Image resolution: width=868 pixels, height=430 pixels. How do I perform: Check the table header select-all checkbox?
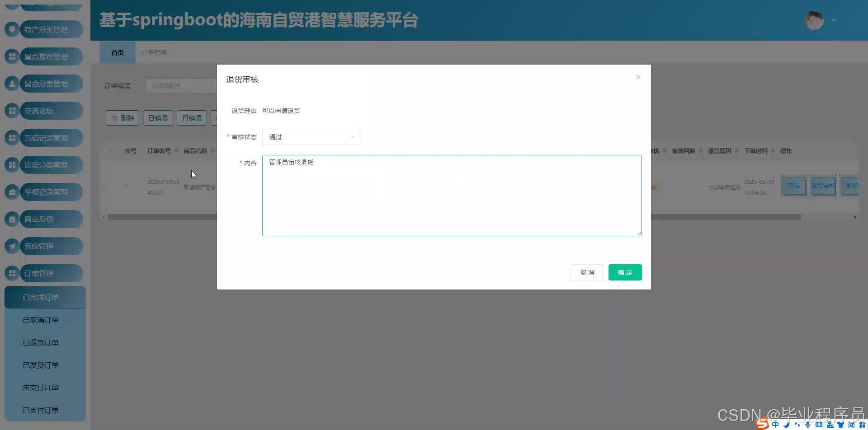[105, 151]
